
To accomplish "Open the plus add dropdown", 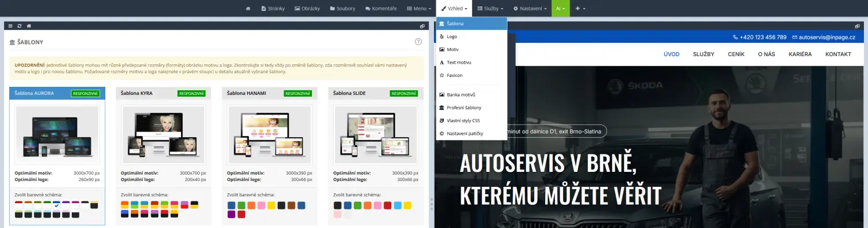I will (x=580, y=9).
